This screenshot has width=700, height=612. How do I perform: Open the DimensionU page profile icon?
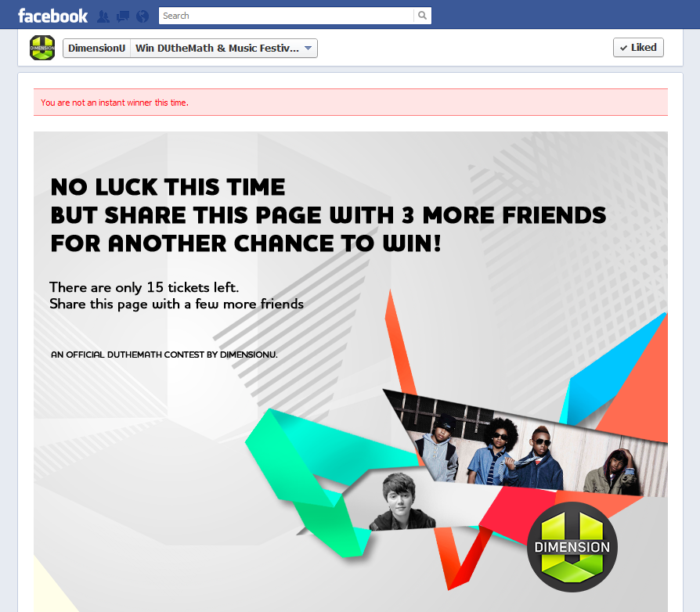click(42, 48)
